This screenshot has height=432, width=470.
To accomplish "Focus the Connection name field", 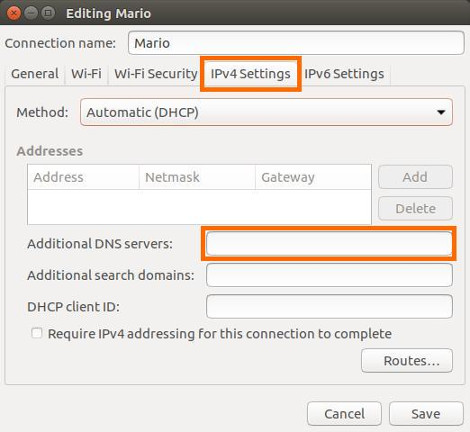I will click(296, 43).
